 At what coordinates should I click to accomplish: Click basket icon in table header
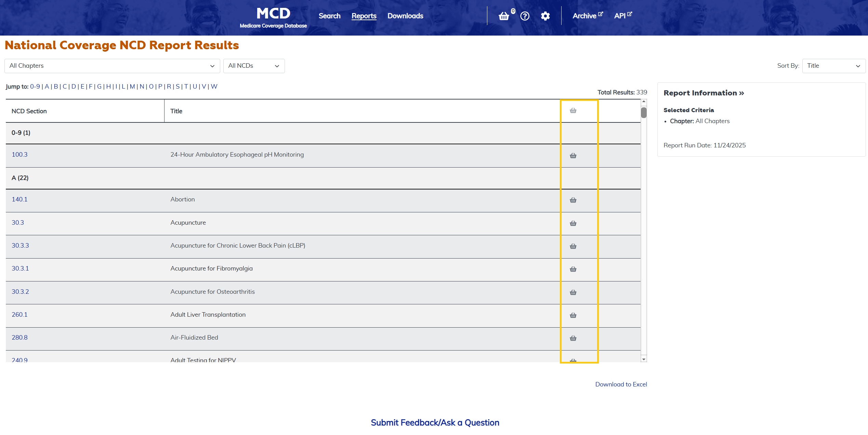click(573, 110)
